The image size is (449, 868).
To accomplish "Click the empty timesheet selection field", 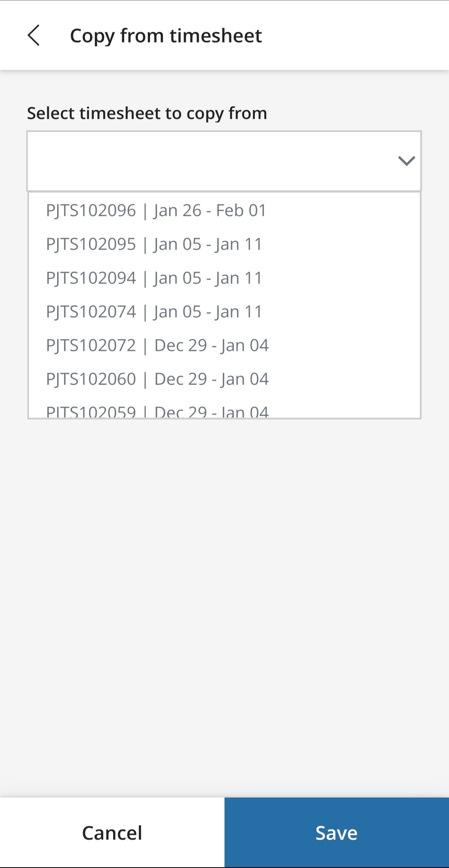I will click(209, 161).
